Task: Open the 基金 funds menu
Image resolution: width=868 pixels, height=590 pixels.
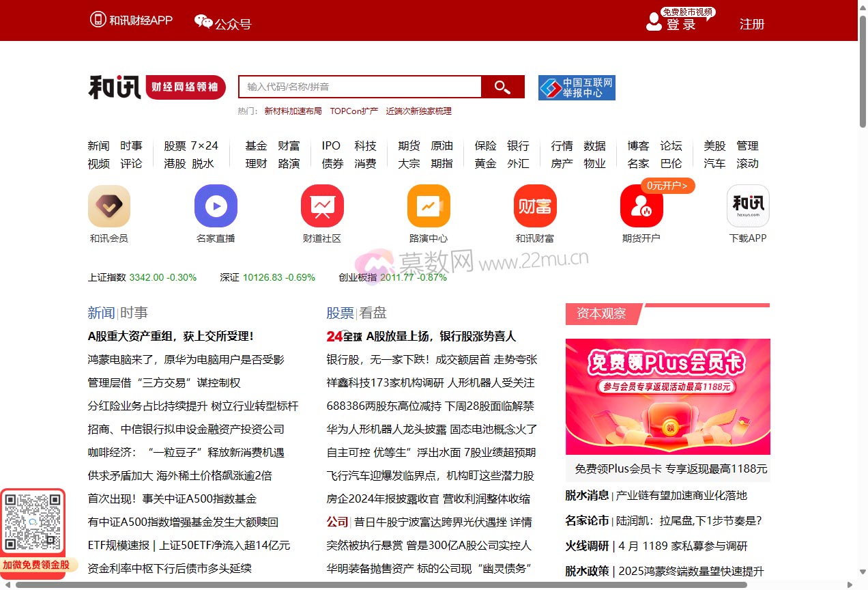Action: (x=255, y=145)
